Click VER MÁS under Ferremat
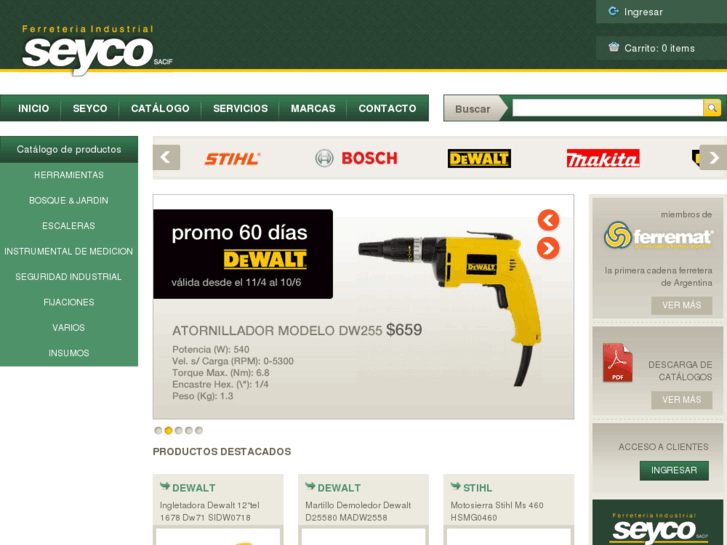 tap(682, 305)
